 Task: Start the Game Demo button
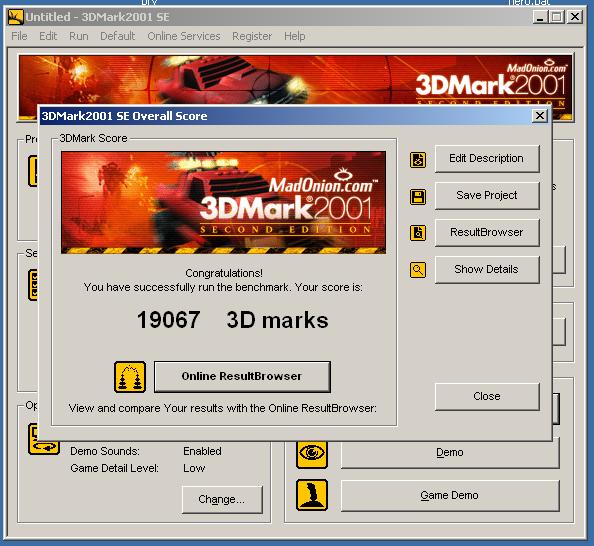450,496
